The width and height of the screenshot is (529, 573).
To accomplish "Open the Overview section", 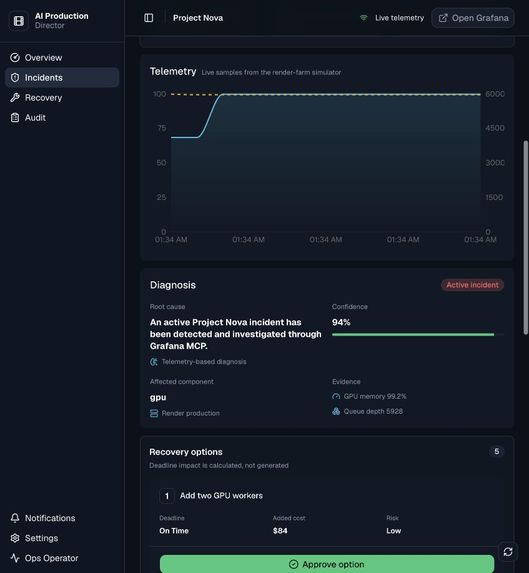I will coord(62,58).
